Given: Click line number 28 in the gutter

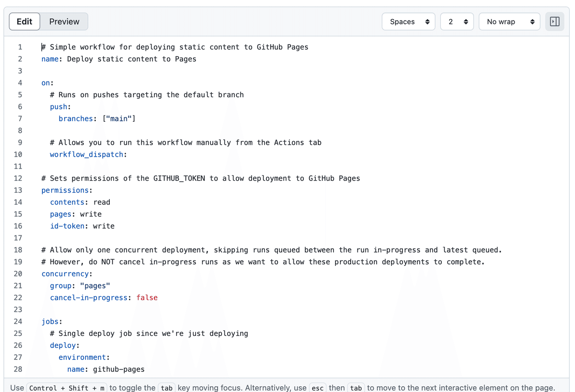Looking at the screenshot, I should pos(18,369).
